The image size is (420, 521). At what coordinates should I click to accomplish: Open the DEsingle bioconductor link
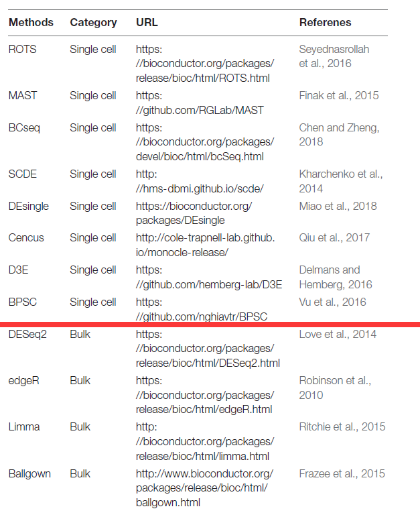[x=194, y=213]
